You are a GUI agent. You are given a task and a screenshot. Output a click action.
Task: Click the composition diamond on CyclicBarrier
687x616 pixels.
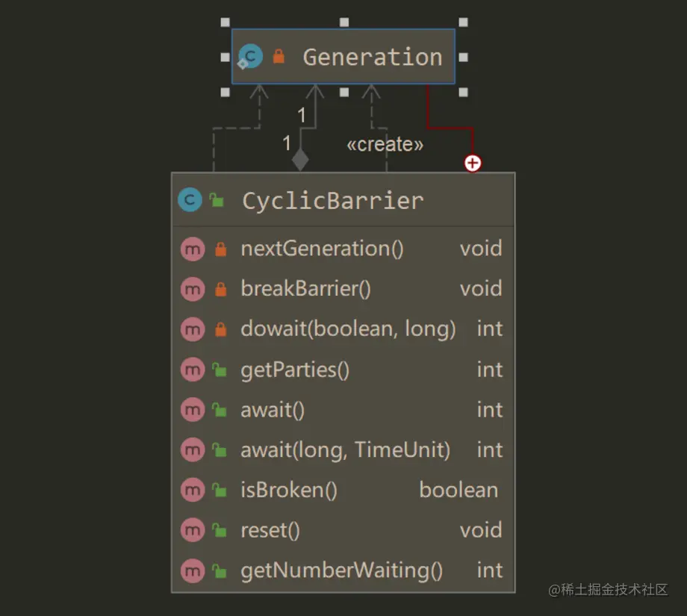click(x=300, y=160)
